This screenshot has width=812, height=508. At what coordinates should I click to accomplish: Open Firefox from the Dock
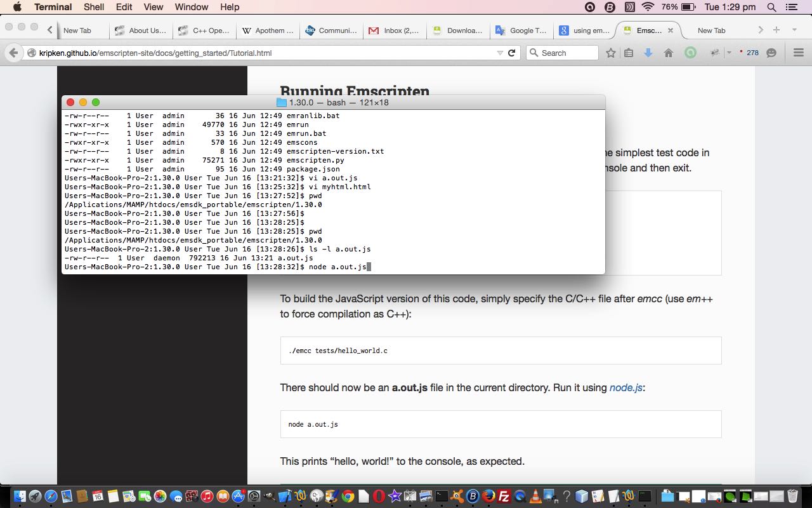click(488, 497)
